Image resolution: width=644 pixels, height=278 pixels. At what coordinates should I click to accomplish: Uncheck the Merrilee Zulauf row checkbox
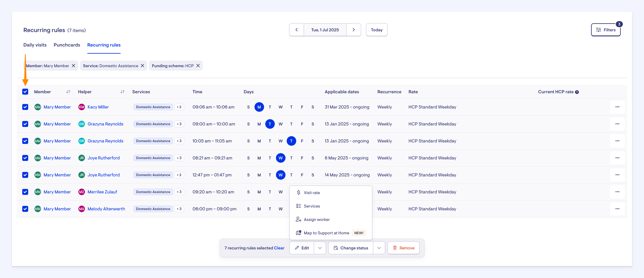pos(25,192)
